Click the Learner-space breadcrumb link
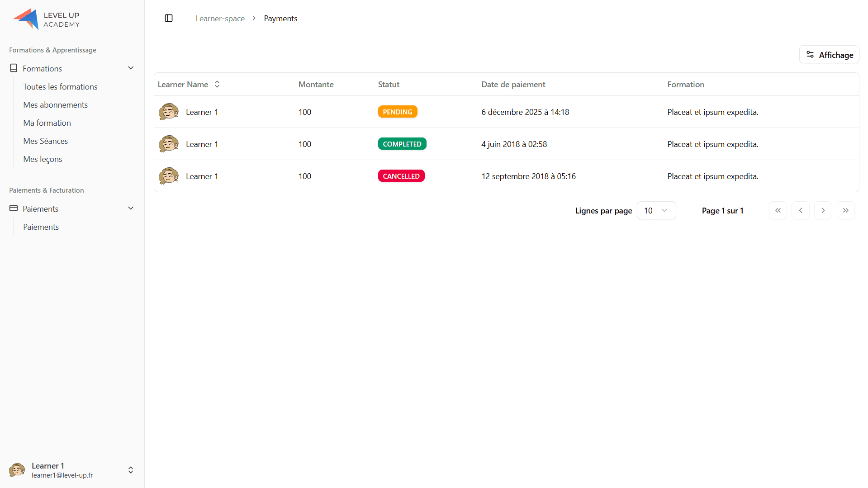Screen dimensions: 868x488 tap(220, 19)
